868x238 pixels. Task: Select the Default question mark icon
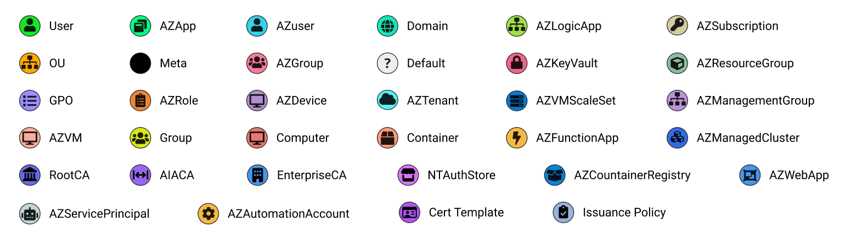coord(388,63)
